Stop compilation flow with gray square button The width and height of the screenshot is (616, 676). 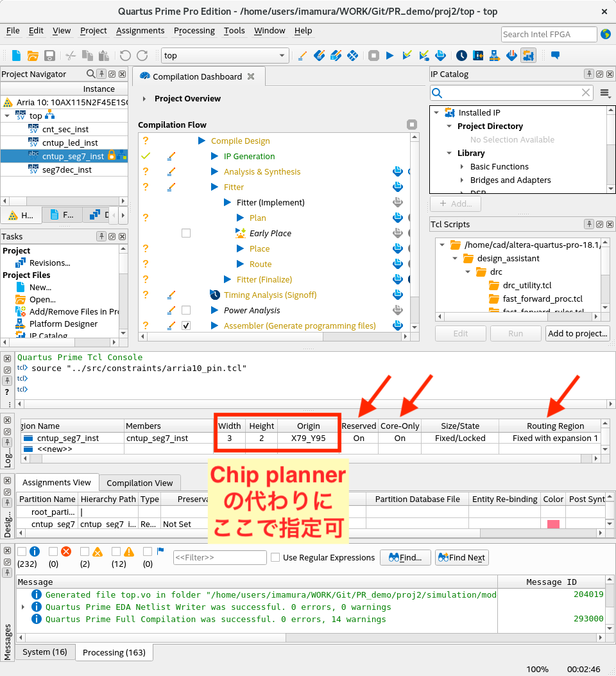[x=412, y=125]
